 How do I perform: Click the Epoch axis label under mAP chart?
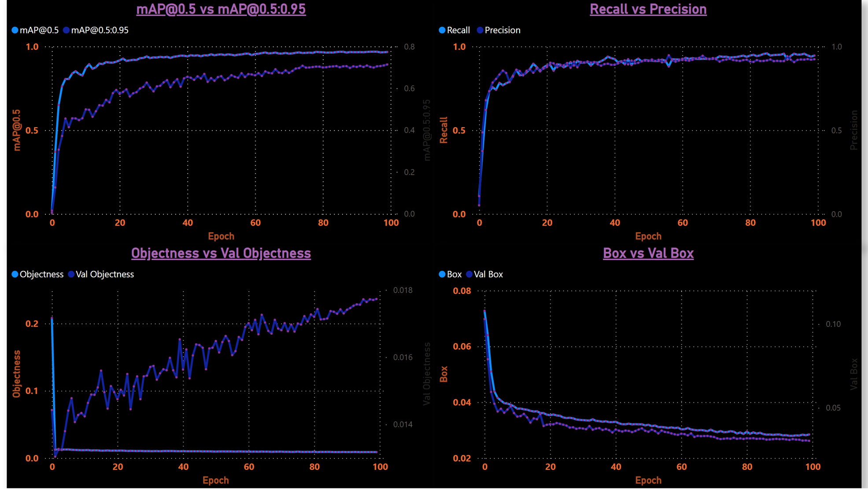point(221,236)
